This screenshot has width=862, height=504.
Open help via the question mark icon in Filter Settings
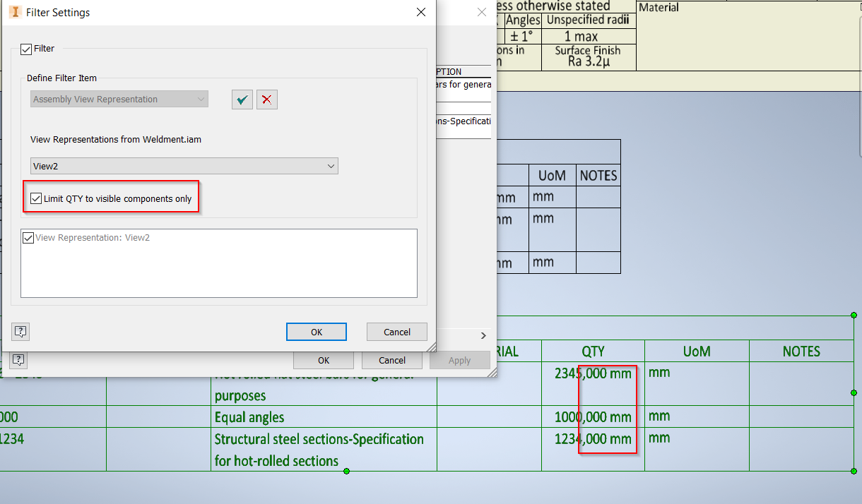pyautogui.click(x=20, y=332)
